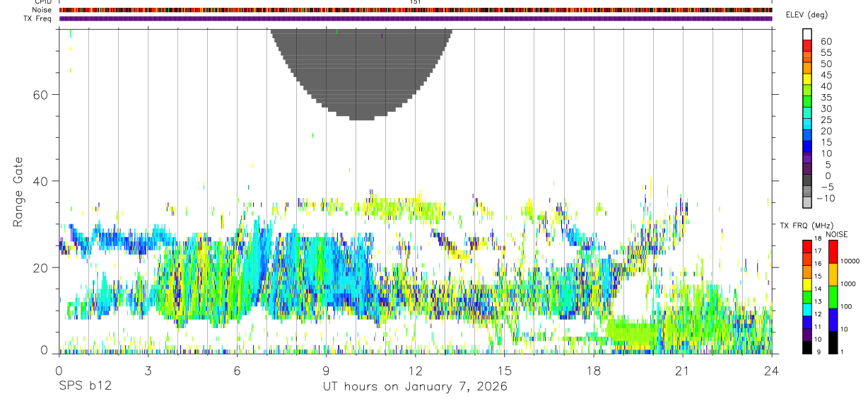Select the 40 label on the ELEV color bar
The height and width of the screenshot is (401, 868).
click(826, 86)
